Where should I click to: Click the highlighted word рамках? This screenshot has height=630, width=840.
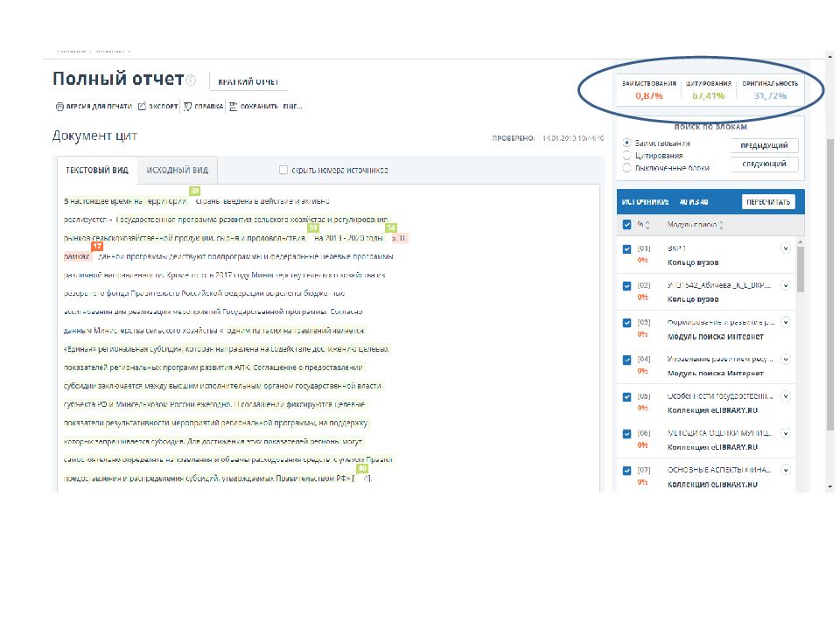coord(77,256)
